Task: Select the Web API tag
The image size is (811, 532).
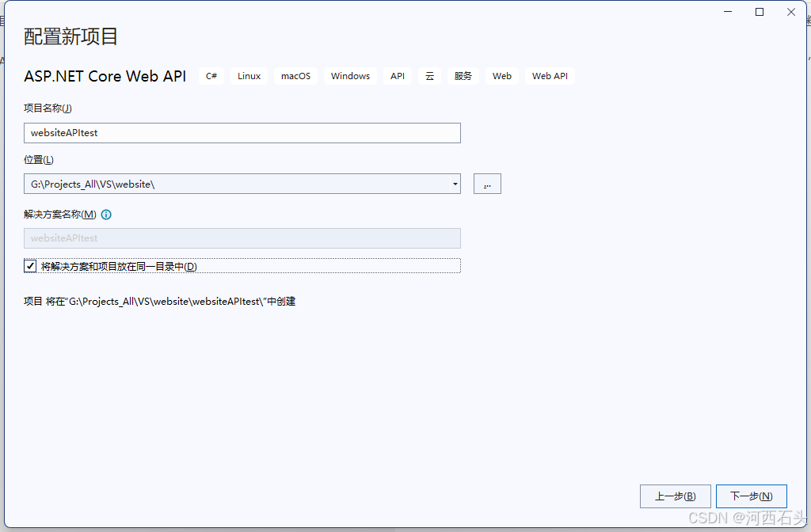Action: tap(550, 76)
